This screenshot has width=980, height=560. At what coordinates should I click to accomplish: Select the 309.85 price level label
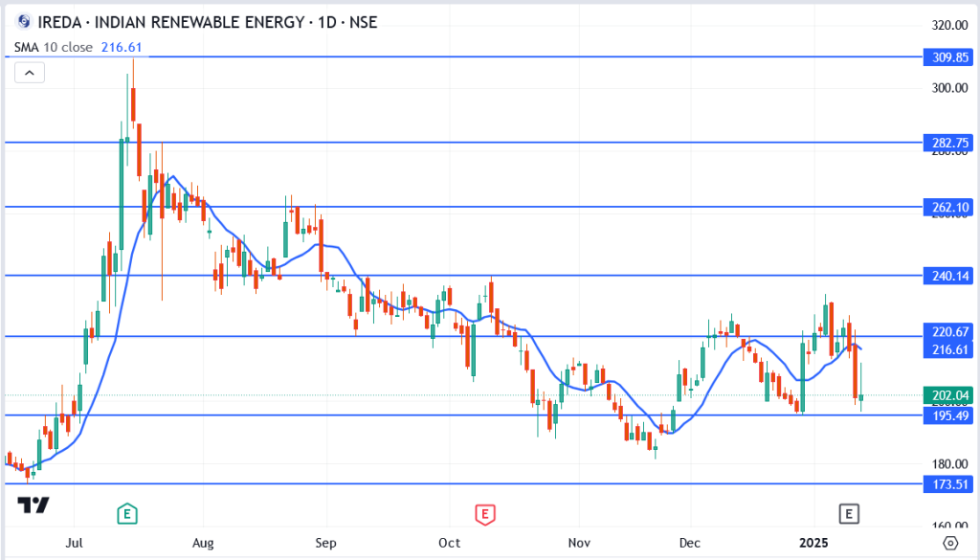click(x=945, y=57)
